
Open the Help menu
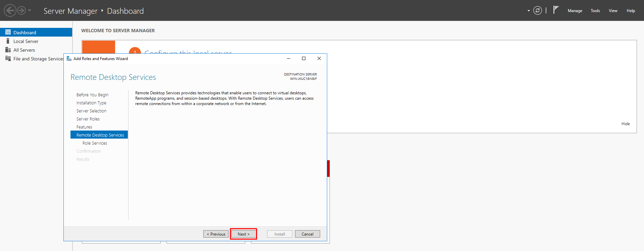point(631,11)
